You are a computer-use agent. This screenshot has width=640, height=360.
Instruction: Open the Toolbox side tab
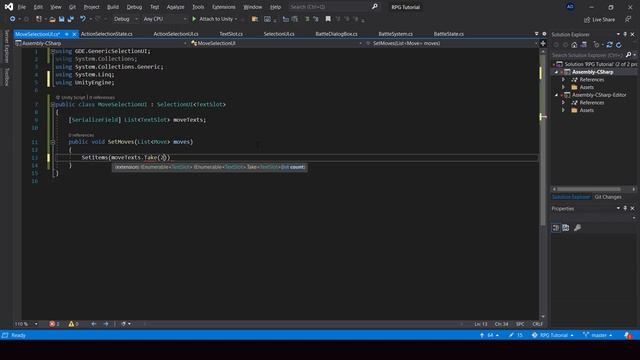(x=6, y=77)
